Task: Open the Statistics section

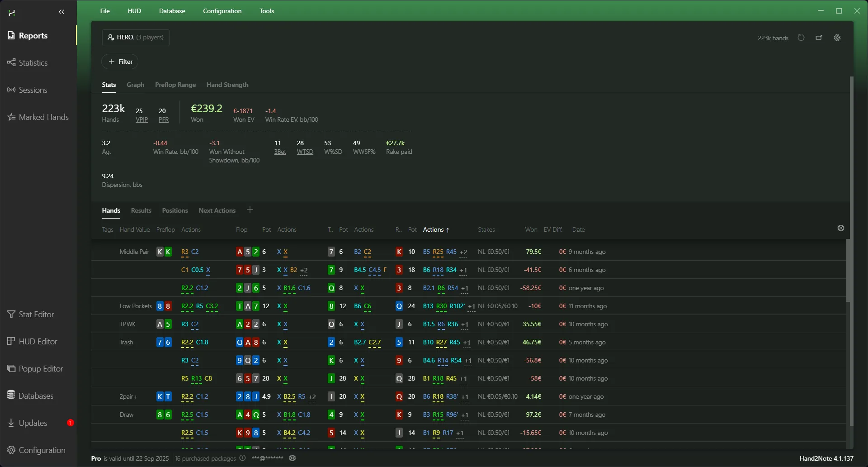Action: click(33, 63)
